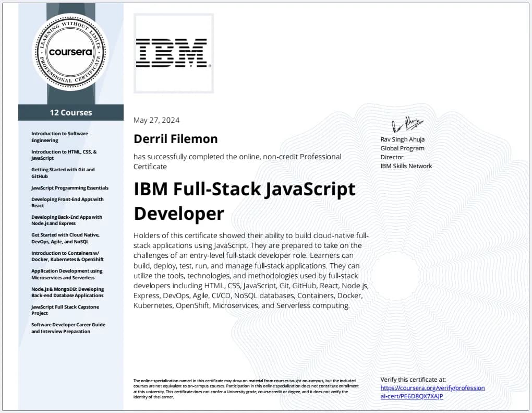The height and width of the screenshot is (413, 532).
Task: Click 'Global Program Director' text
Action: point(403,152)
